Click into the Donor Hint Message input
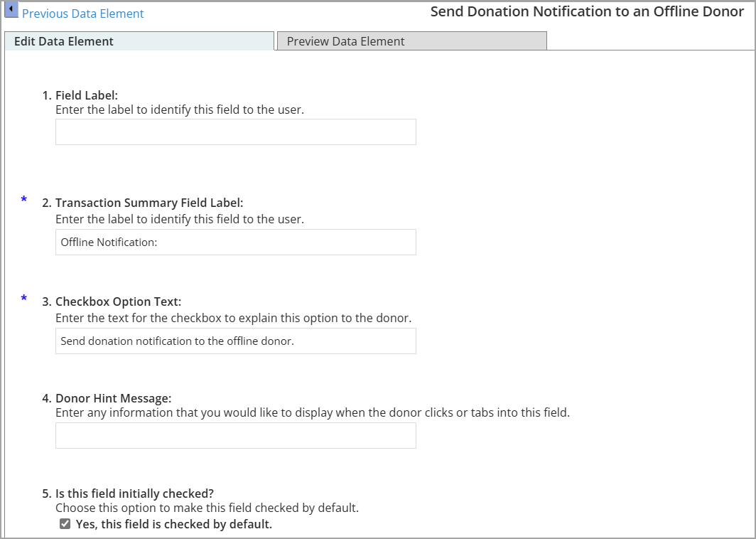This screenshot has width=756, height=539. coord(236,435)
